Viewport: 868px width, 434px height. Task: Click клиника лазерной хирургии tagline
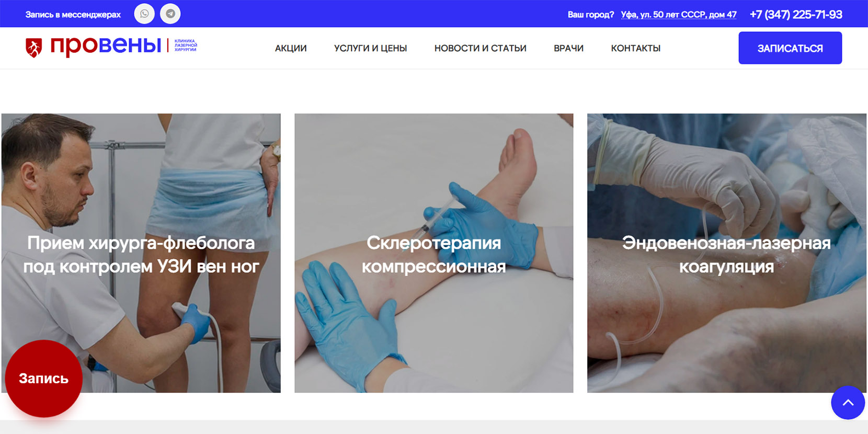pos(186,45)
